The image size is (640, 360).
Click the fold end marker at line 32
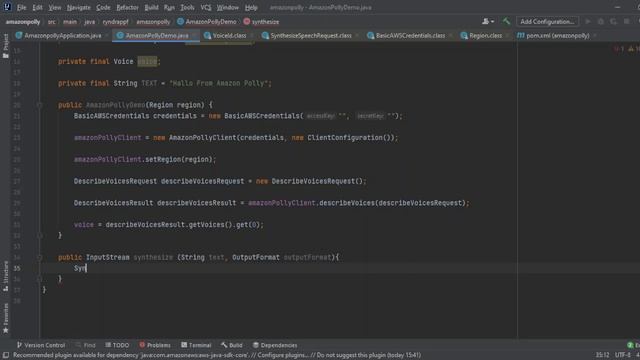point(40,236)
